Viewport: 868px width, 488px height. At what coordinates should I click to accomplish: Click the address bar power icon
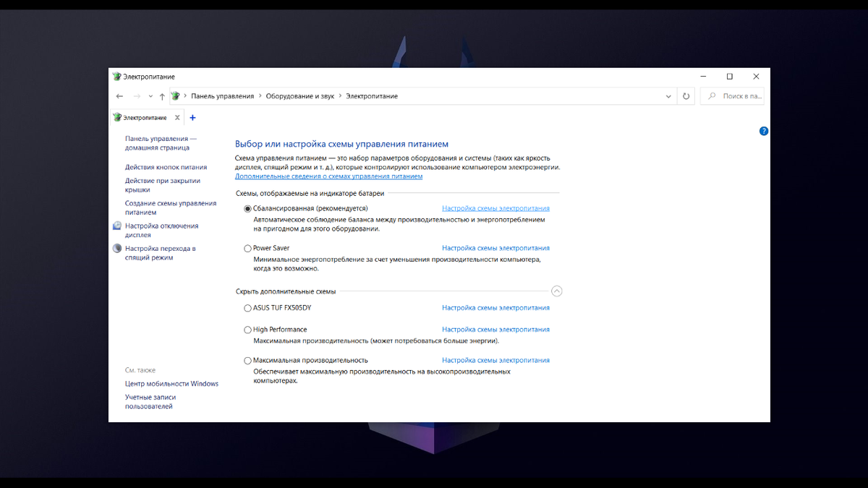click(176, 96)
